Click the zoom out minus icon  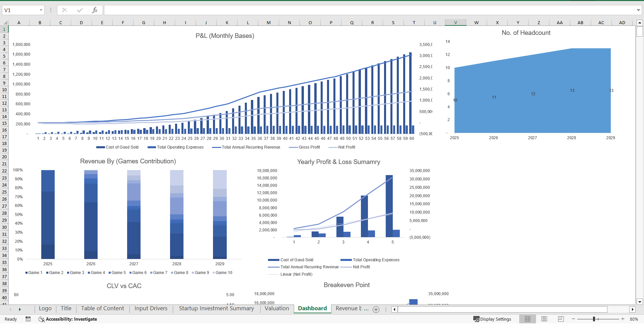[x=574, y=319]
